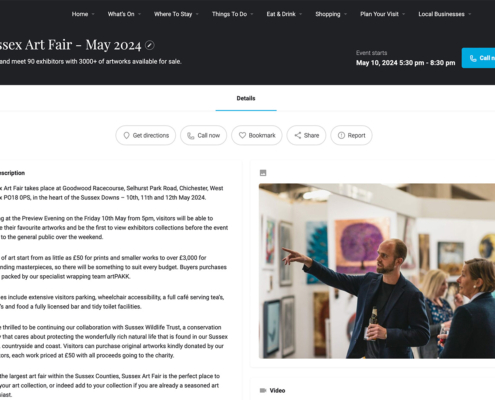Viewport: 495px width, 400px height.
Task: Expand the Eat & Drink menu
Action: [284, 14]
